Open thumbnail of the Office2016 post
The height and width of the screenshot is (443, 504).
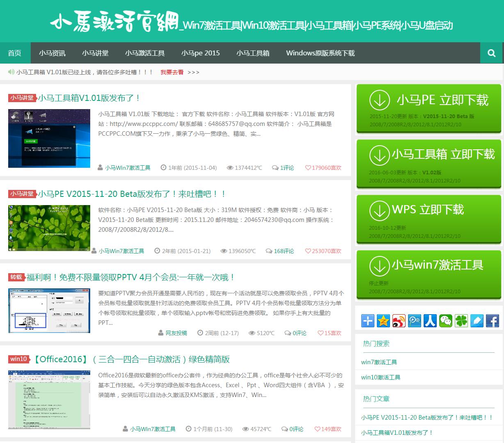[49, 400]
